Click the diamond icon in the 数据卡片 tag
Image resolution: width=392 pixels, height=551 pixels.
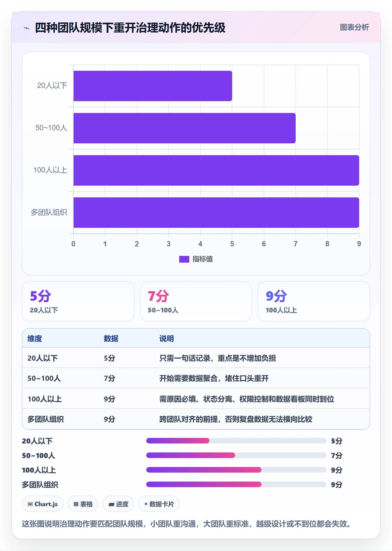click(146, 504)
